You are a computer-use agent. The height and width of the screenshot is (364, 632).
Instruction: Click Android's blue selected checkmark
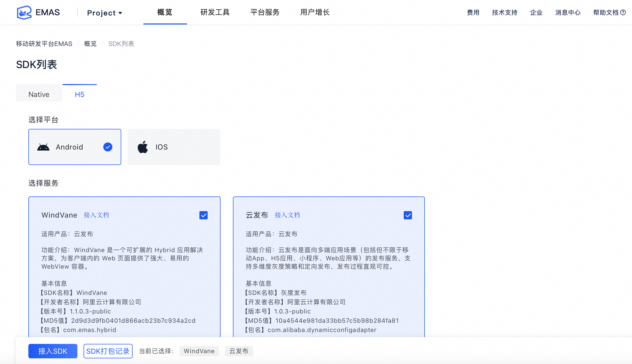click(108, 147)
